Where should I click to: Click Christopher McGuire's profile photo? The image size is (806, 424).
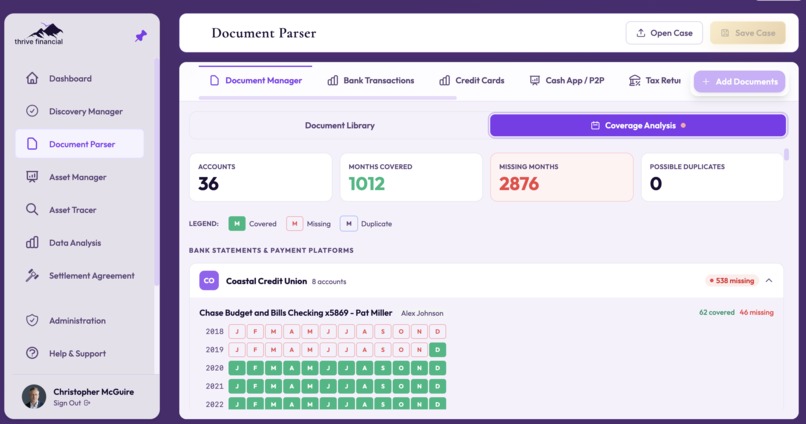pyautogui.click(x=34, y=397)
